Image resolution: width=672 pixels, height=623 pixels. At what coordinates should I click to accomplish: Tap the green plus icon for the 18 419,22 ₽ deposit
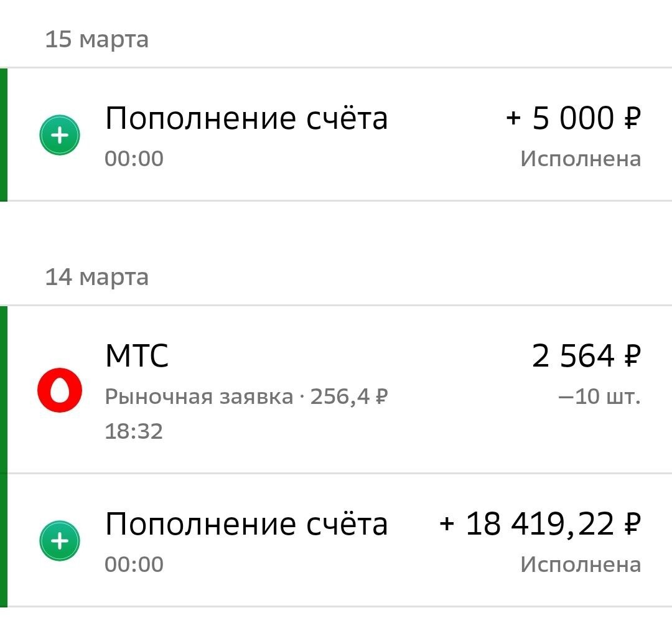(60, 541)
